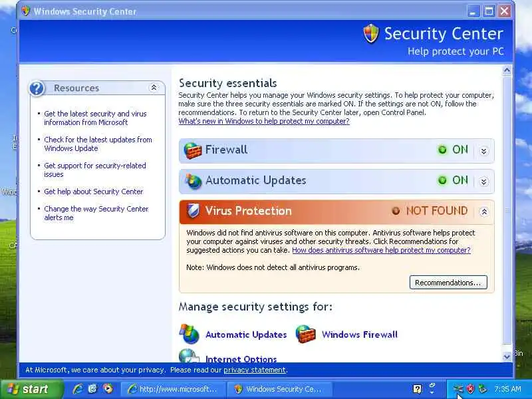
Task: Collapse the Virus Protection section
Action: [484, 211]
